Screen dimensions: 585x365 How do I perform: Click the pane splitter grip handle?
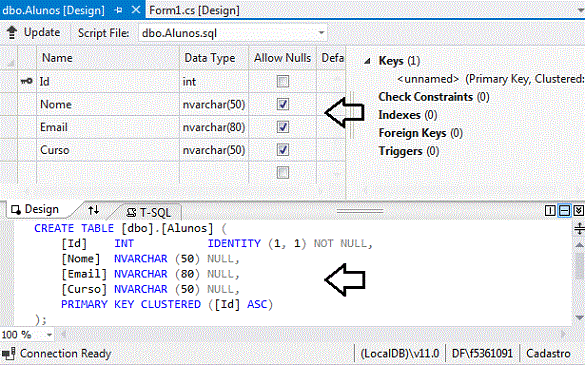pos(360,211)
